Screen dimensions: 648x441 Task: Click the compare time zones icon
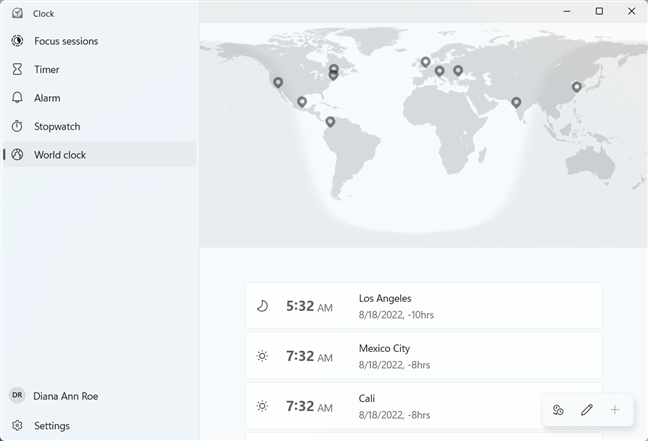(x=559, y=410)
